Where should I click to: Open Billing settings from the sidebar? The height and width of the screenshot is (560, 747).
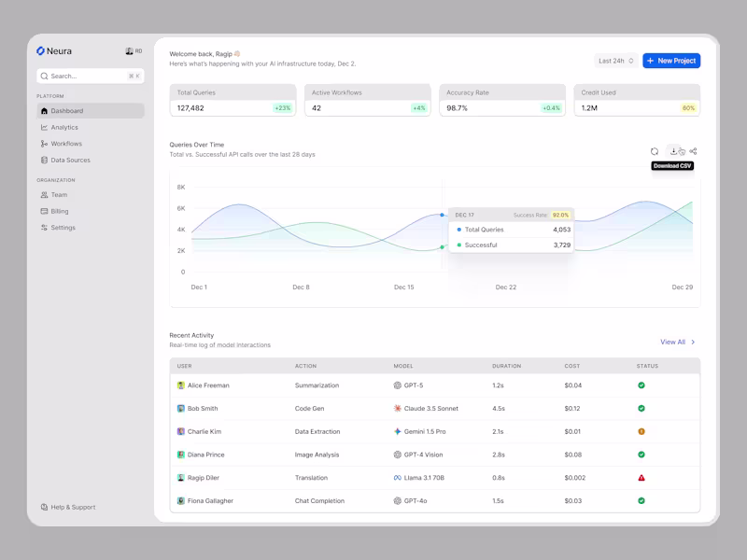59,211
